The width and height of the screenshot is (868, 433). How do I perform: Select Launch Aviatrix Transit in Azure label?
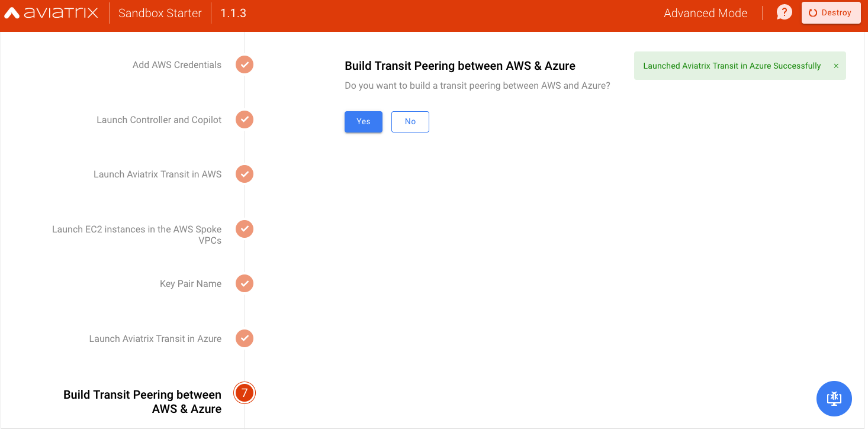click(x=155, y=339)
